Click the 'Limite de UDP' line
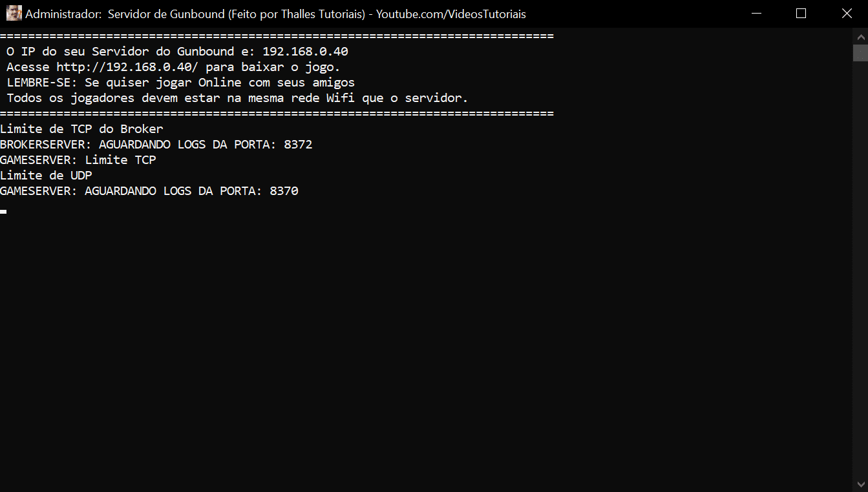The image size is (868, 492). (x=46, y=175)
